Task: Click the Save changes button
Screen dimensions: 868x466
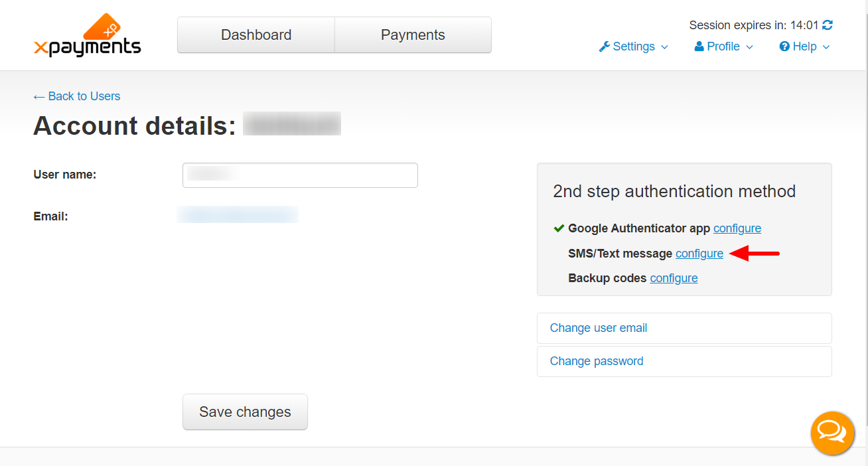Action: (x=245, y=412)
